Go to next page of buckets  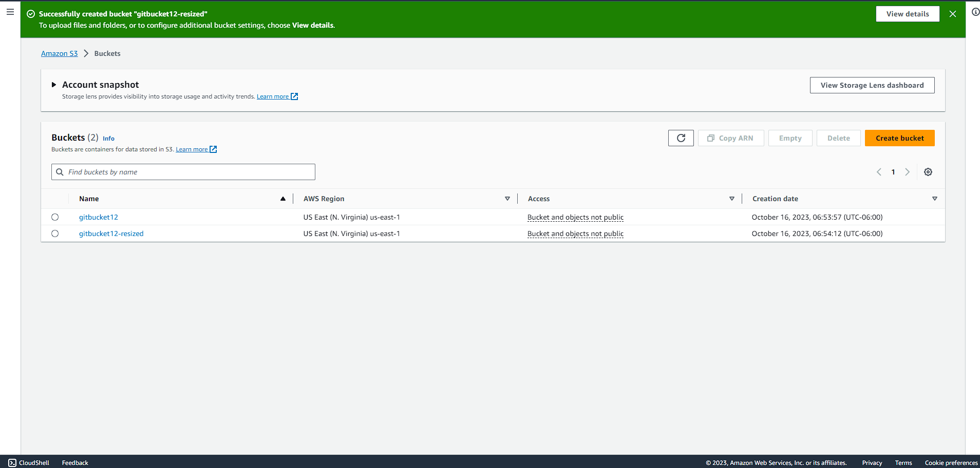tap(908, 172)
